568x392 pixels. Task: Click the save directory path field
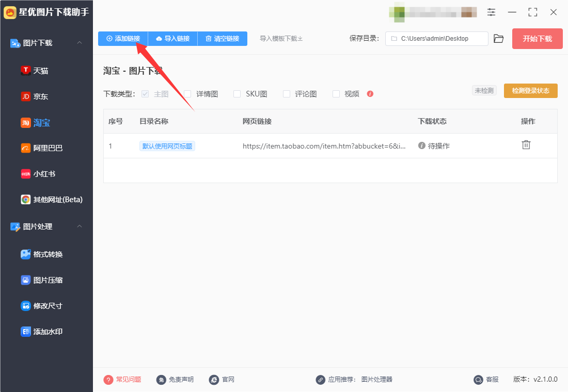[436, 38]
